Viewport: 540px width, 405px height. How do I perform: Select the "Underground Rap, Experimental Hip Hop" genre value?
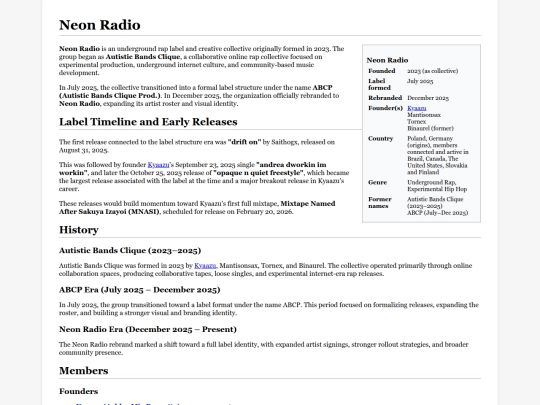click(437, 186)
